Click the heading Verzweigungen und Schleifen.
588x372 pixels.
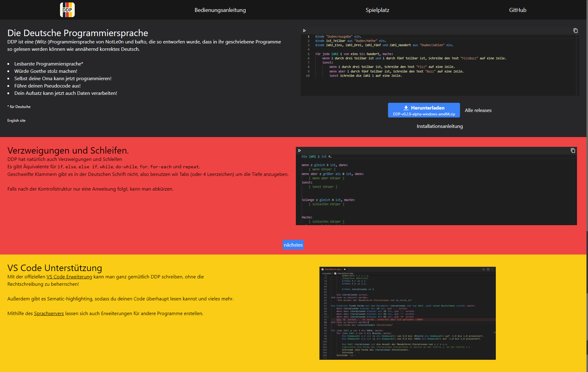pos(68,150)
